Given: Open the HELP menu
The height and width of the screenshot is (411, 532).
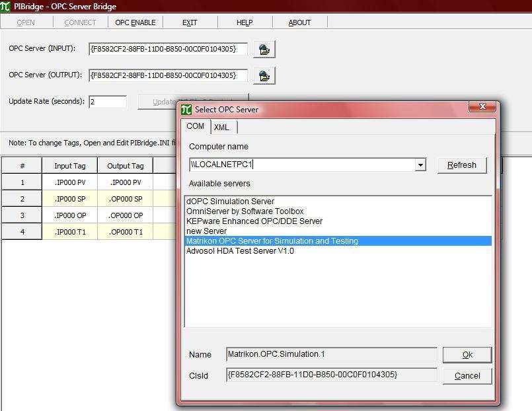Looking at the screenshot, I should click(245, 22).
